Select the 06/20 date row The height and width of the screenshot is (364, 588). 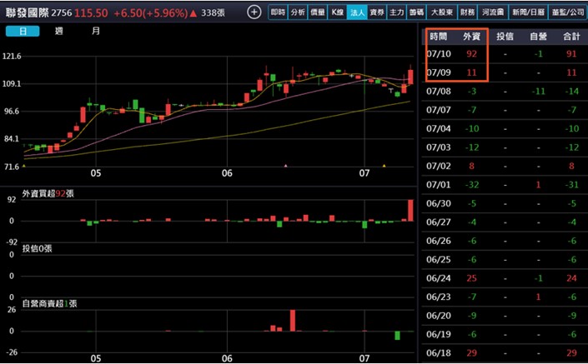[x=505, y=316]
